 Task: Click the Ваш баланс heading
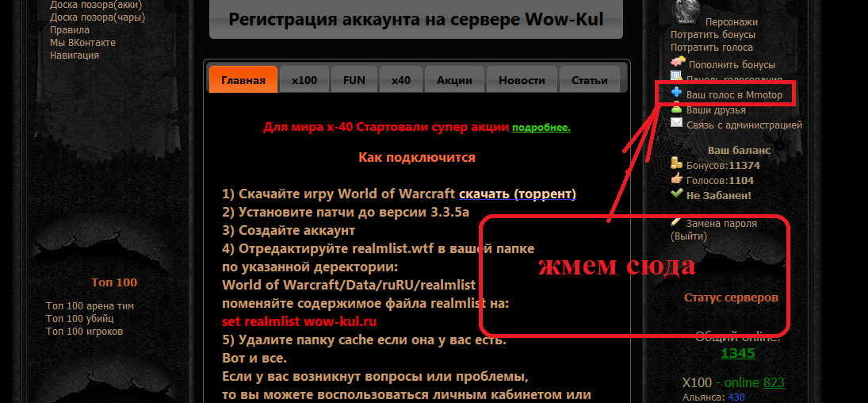(739, 150)
